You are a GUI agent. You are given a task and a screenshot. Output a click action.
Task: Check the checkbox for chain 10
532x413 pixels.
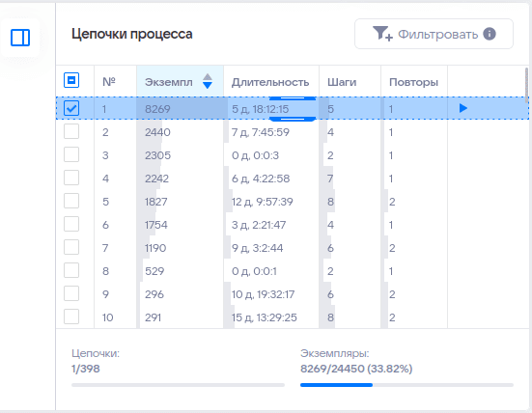tap(71, 317)
